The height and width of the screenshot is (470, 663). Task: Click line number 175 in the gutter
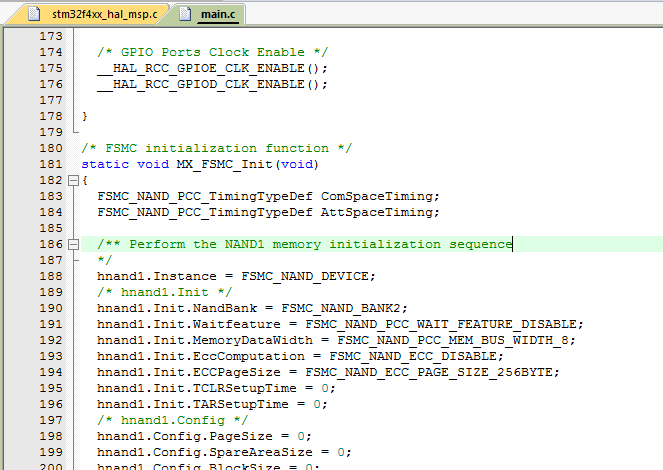51,68
